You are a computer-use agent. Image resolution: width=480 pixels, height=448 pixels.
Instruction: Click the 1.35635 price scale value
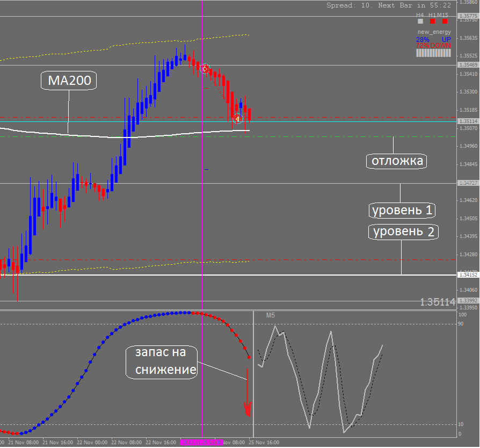468,38
